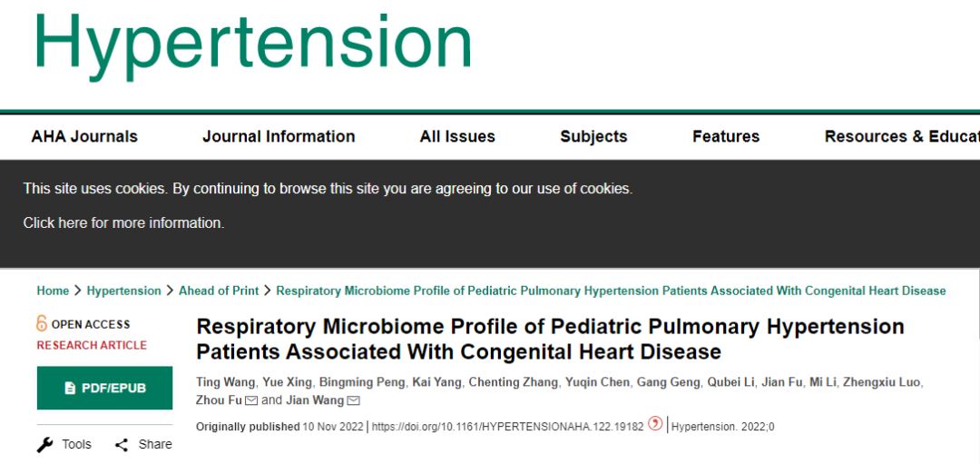
Task: Open the AHA Journals menu
Action: [84, 136]
